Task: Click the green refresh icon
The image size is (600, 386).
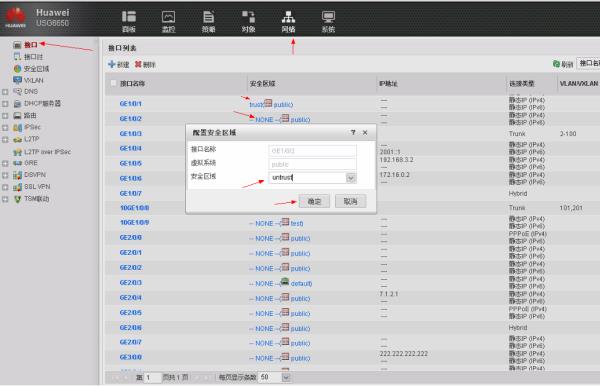Action: pyautogui.click(x=556, y=64)
